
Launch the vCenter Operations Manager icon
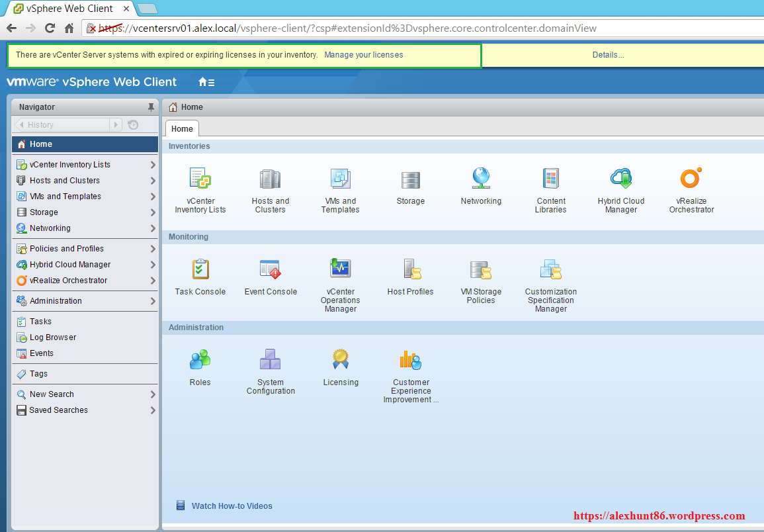340,270
